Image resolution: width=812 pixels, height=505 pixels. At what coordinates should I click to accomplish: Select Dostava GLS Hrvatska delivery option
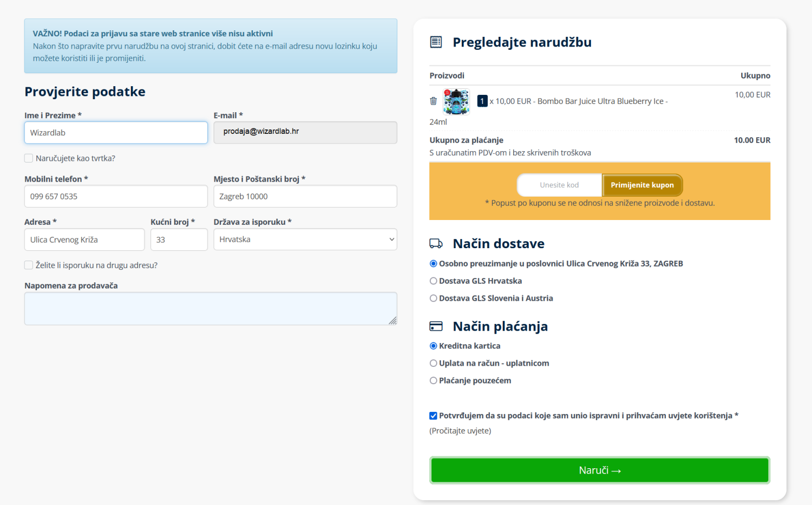click(433, 281)
